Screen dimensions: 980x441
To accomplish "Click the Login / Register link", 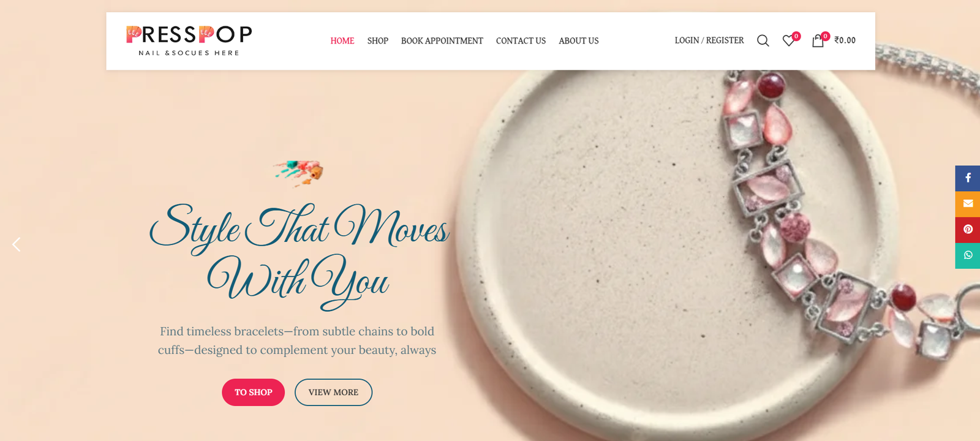I will pyautogui.click(x=709, y=40).
